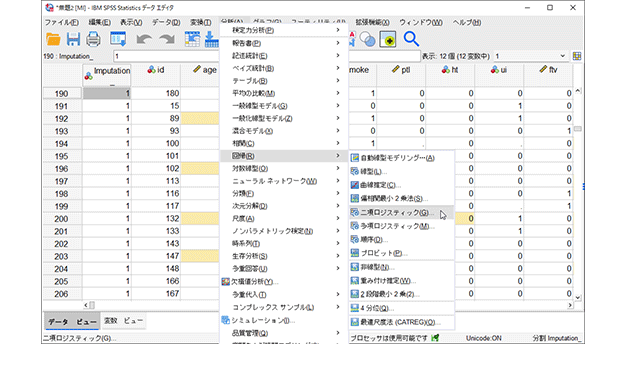This screenshot has height=380, width=630.
Task: Click processor status icon in status bar
Action: 435,338
